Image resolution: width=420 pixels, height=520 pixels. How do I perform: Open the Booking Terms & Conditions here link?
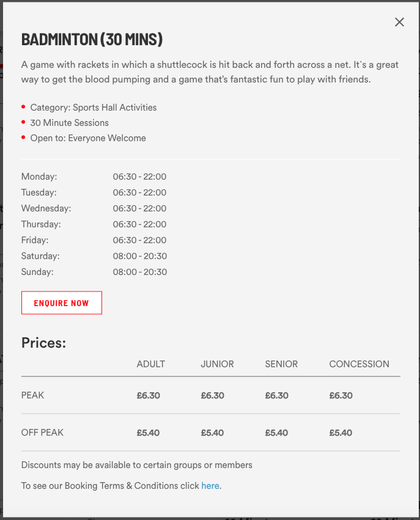210,485
